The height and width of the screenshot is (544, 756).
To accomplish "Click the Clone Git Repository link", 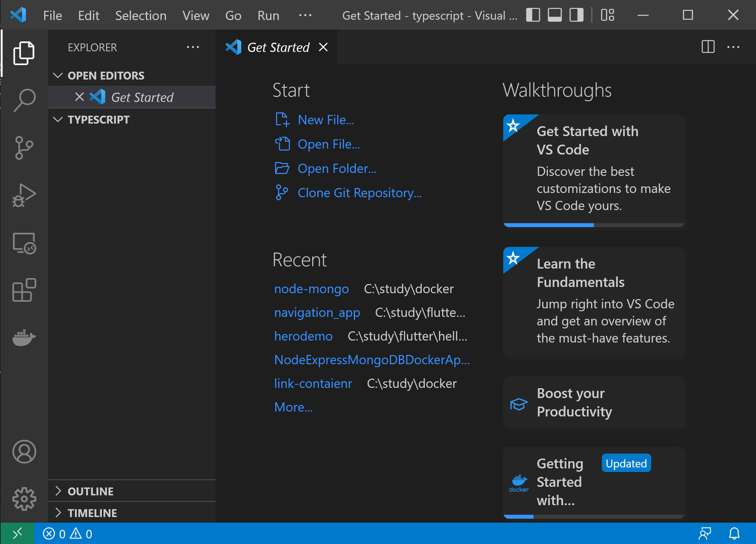I will pyautogui.click(x=359, y=193).
